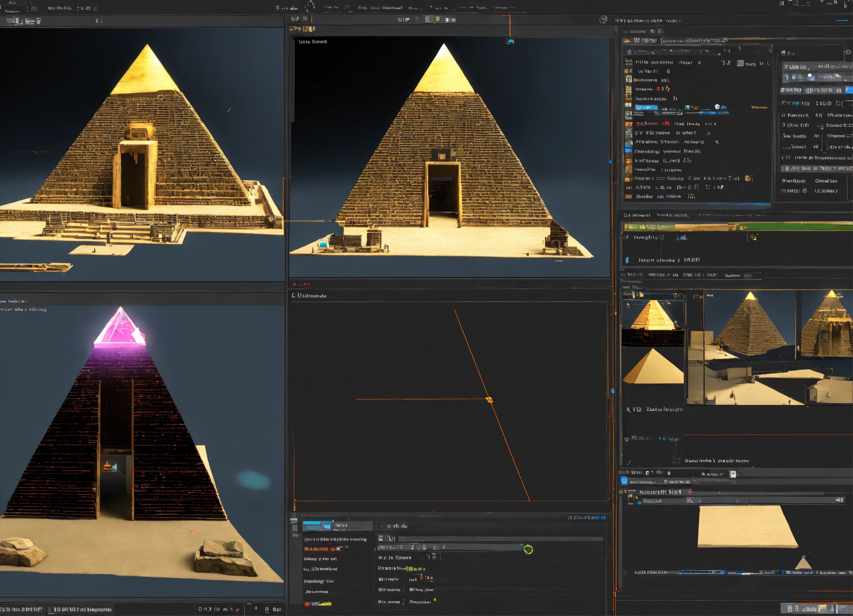Click the small white square icon beside the red label
Screen dimensions: 853x616
point(733,474)
